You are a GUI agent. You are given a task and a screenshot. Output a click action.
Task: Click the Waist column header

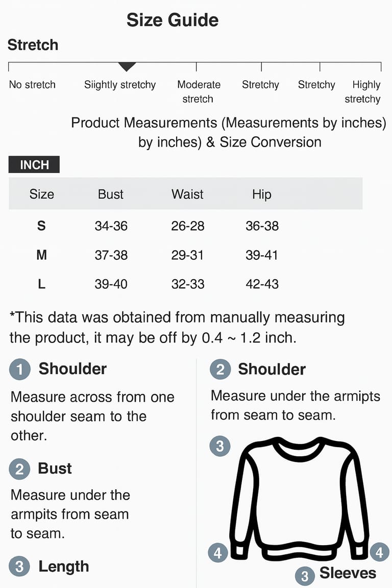187,194
